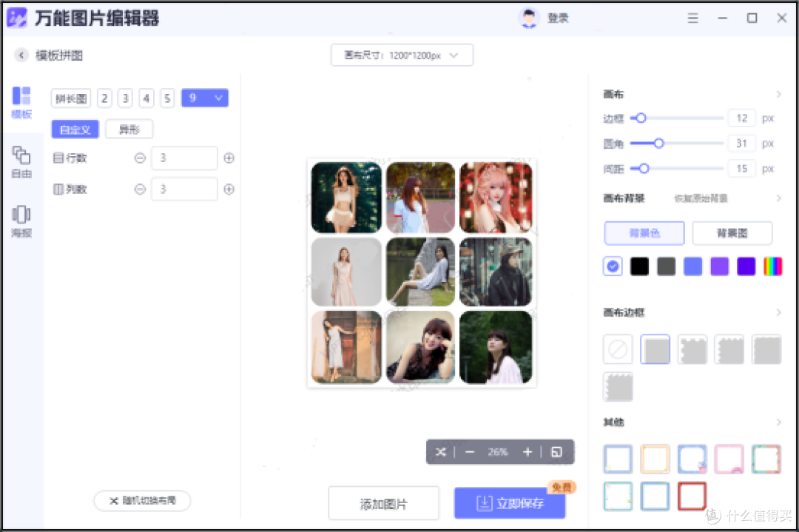
Task: Select the dark gray background swatch
Action: click(666, 266)
